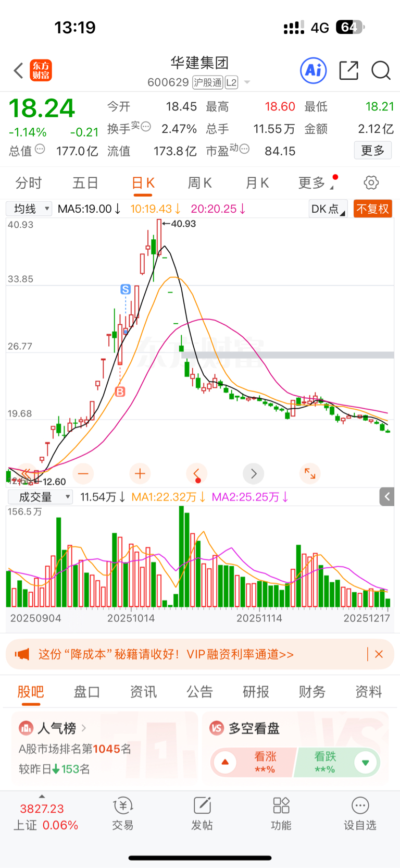Tap the 更多 quote details button
Screen dimensions: 400x868
(373, 151)
